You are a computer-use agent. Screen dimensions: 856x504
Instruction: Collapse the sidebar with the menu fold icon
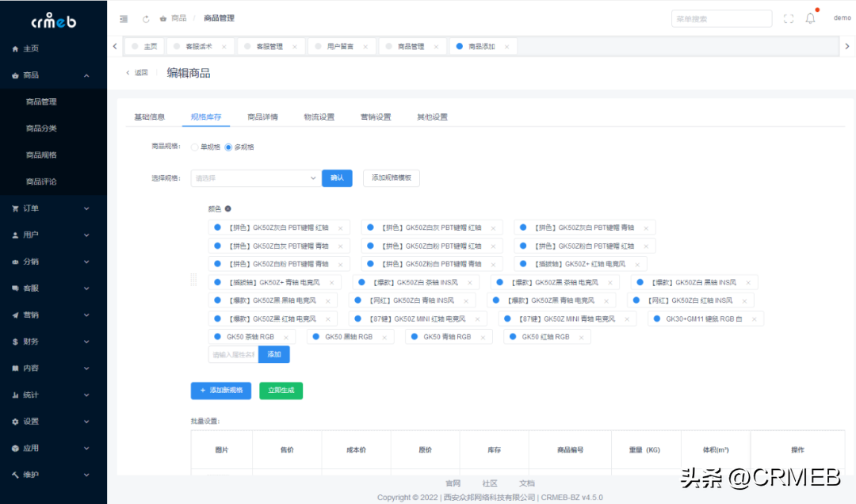click(124, 18)
